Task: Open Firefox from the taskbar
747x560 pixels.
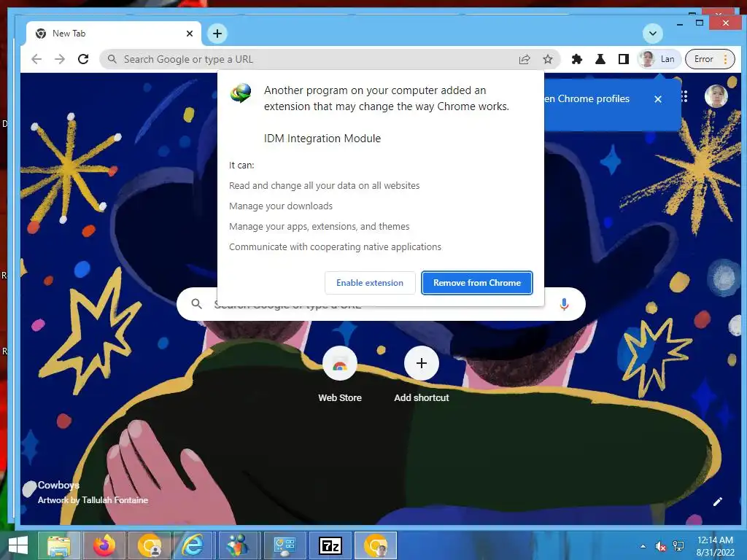Action: [x=104, y=545]
